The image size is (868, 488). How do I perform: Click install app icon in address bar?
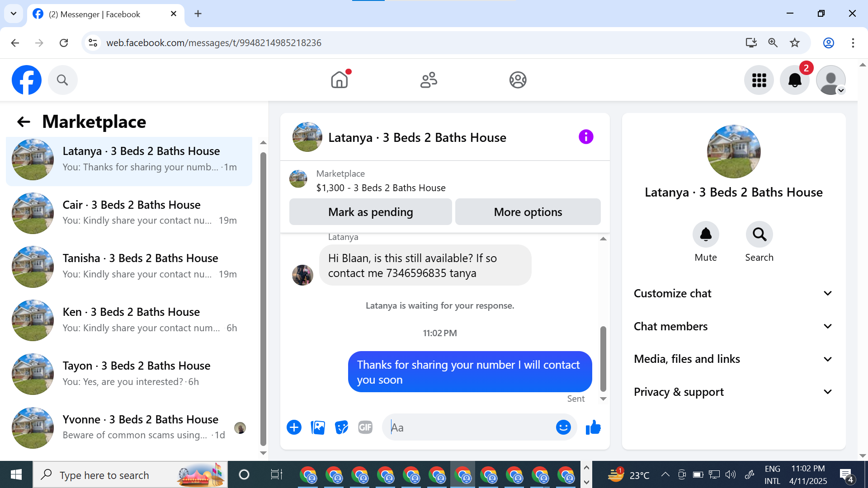(751, 42)
